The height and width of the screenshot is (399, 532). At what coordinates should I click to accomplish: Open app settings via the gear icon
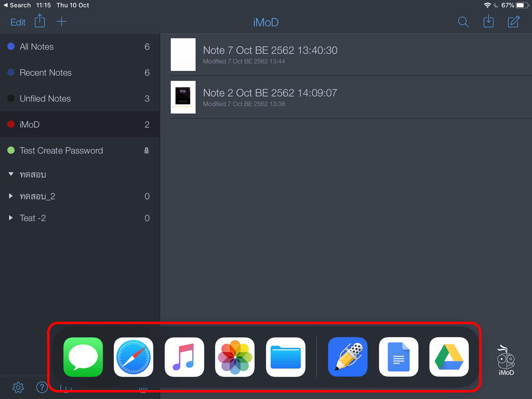(18, 387)
